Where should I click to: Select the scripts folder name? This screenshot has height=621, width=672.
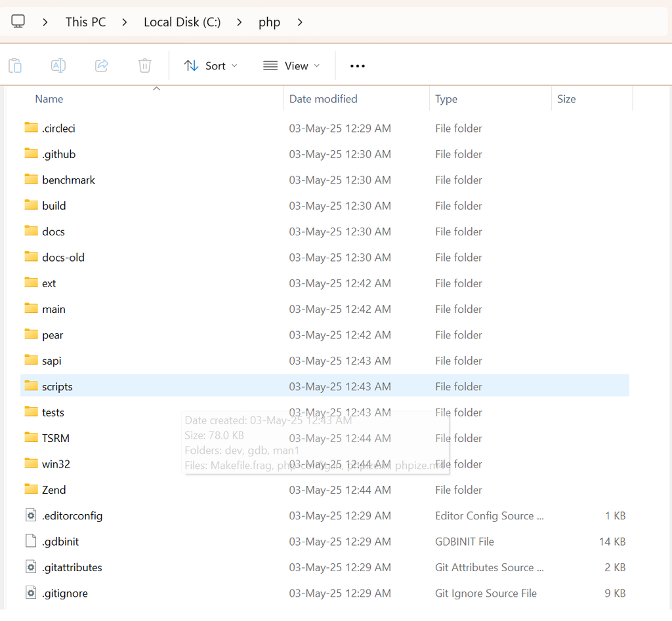pos(58,387)
